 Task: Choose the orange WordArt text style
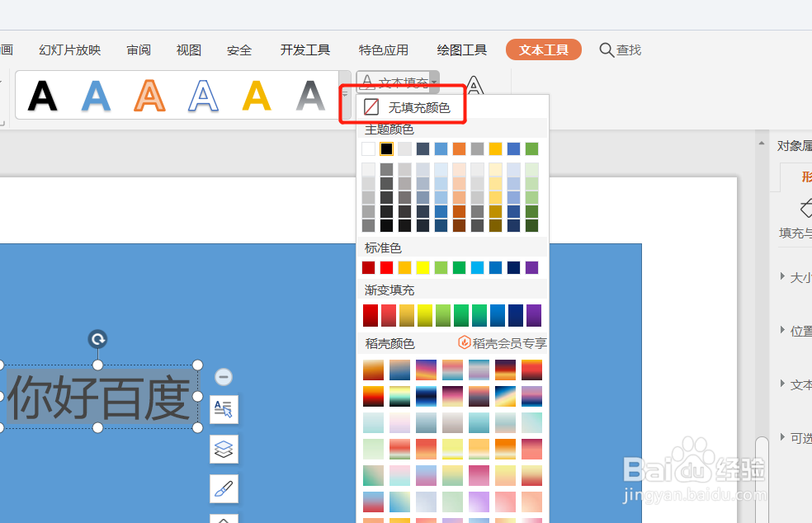[x=149, y=95]
